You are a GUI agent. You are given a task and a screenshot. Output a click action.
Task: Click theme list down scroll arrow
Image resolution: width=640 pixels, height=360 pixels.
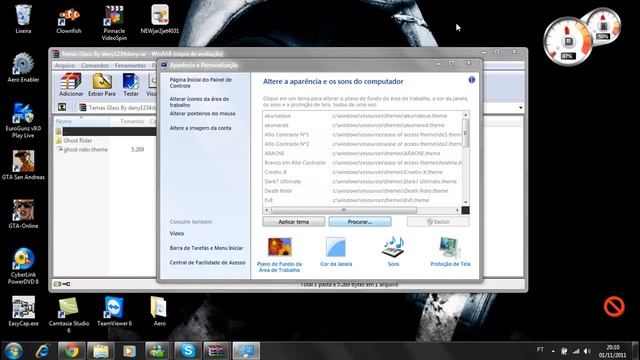pos(465,202)
